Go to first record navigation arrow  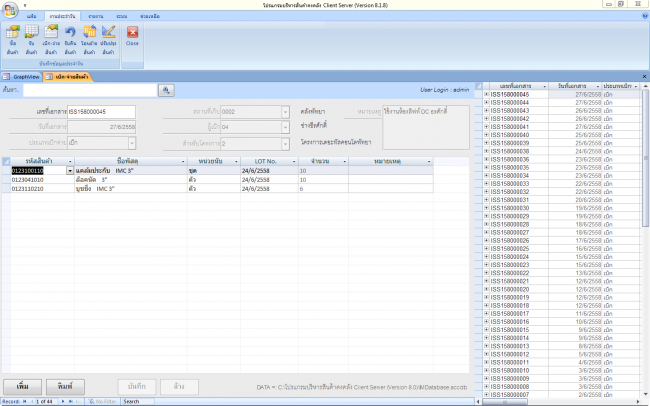coord(25,401)
